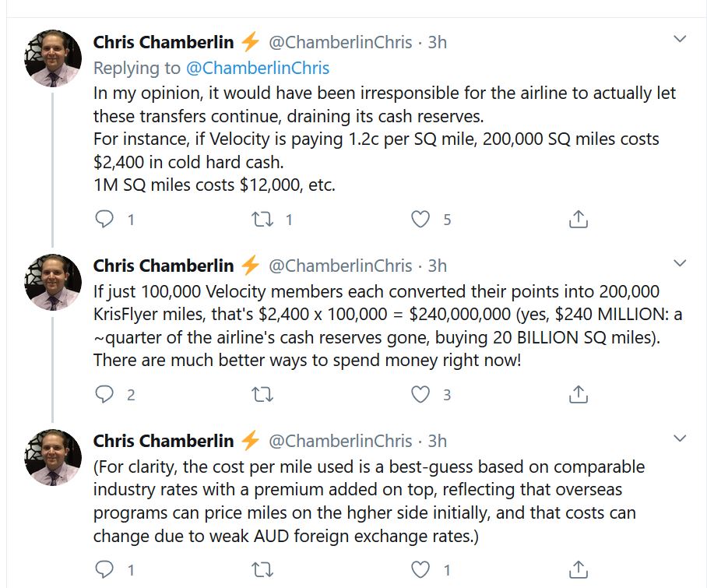Share the $240 MILLION tweet

pyautogui.click(x=578, y=395)
